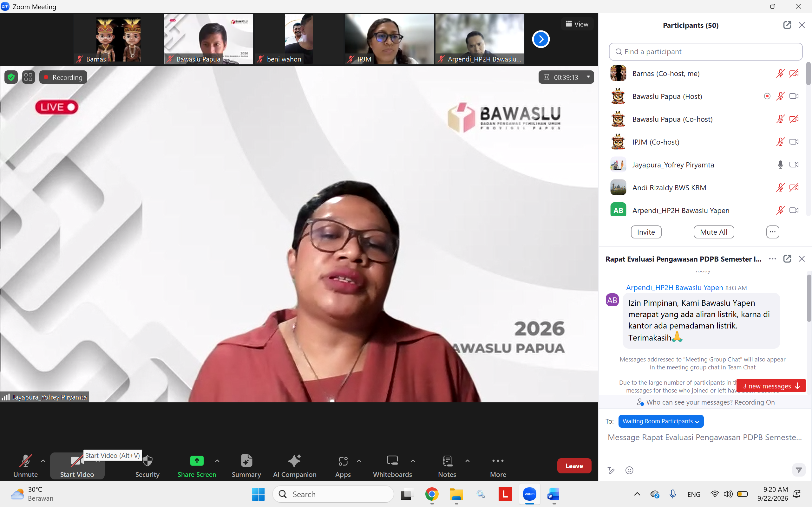Image resolution: width=812 pixels, height=507 pixels.
Task: Open Google Chrome from the taskbar
Action: click(432, 494)
